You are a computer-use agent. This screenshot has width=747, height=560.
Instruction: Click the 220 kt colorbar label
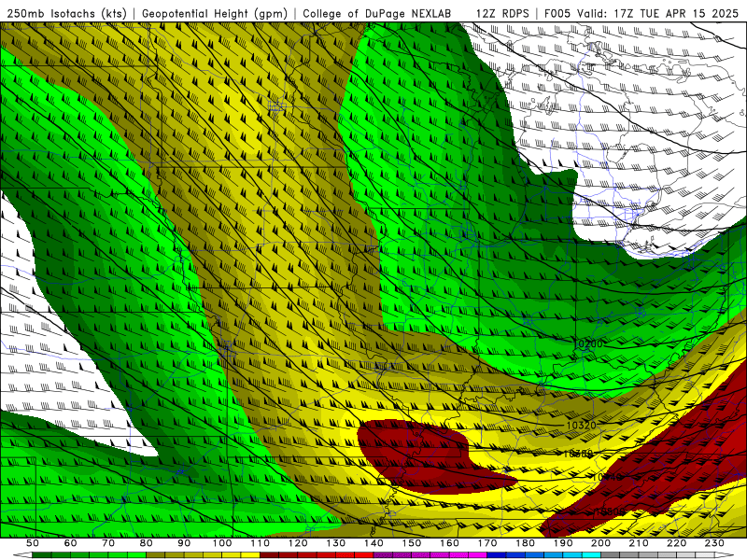tap(676, 543)
